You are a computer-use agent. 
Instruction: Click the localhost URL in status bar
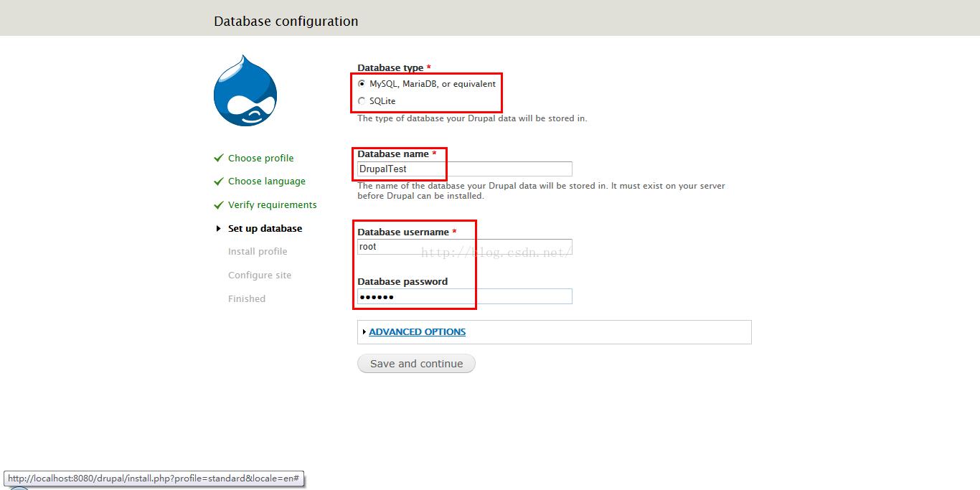pos(154,479)
